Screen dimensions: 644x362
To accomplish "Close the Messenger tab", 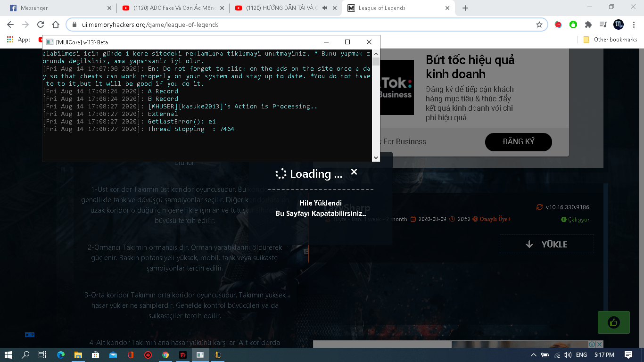I will point(109,8).
